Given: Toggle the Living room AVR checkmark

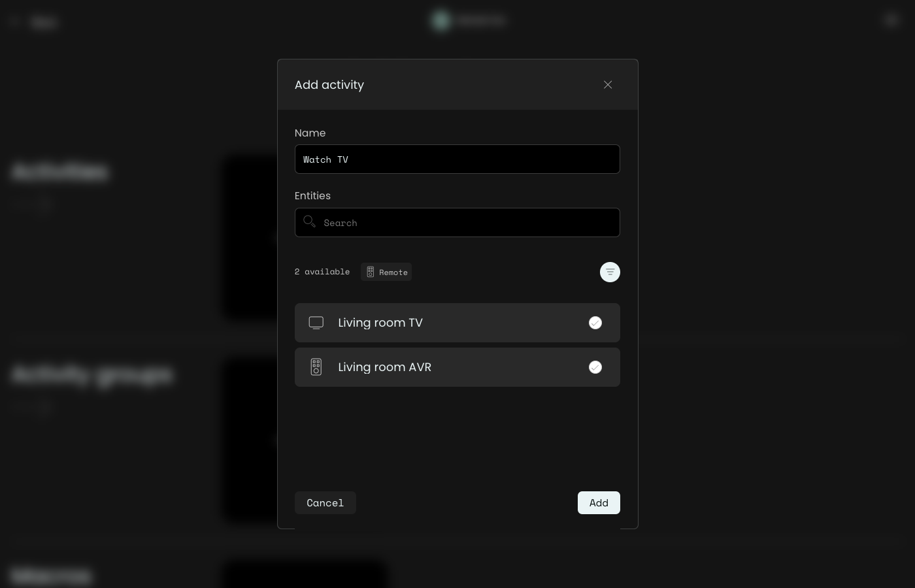Looking at the screenshot, I should click(595, 367).
